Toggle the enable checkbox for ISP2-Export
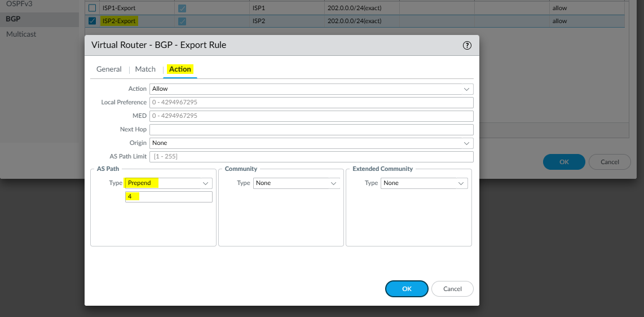Image resolution: width=644 pixels, height=317 pixels. [182, 21]
